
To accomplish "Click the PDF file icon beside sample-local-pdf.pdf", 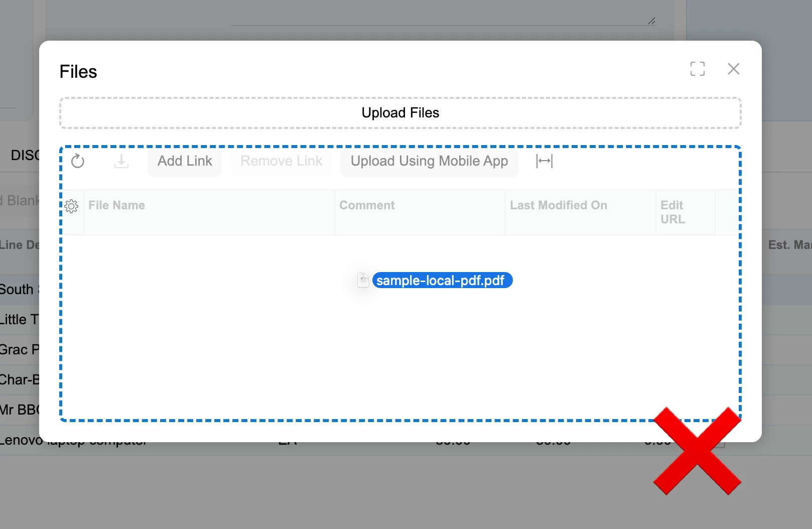I will click(363, 280).
